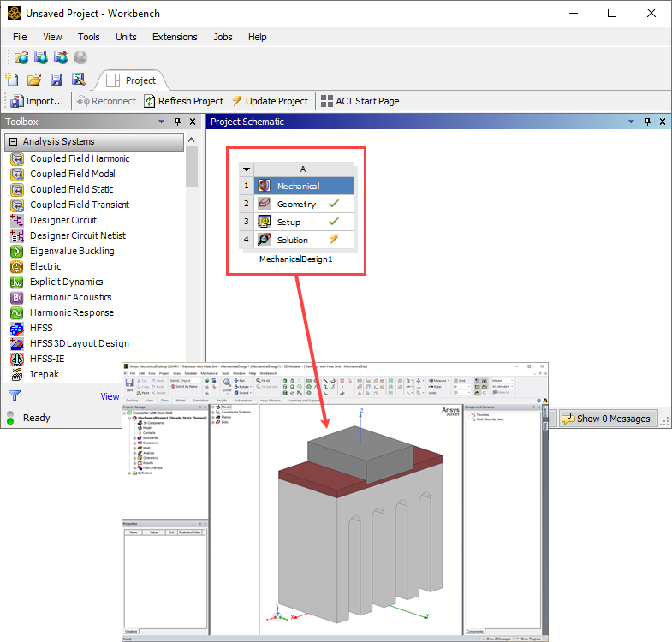This screenshot has width=672, height=642.
Task: Click the Open Project folder icon
Action: [x=34, y=80]
